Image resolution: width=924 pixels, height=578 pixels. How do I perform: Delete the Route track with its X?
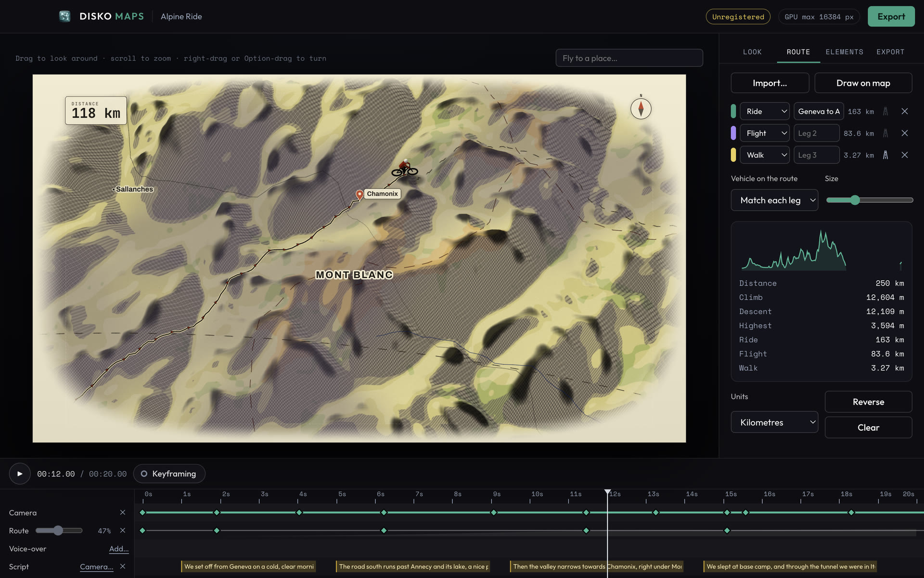tap(123, 530)
